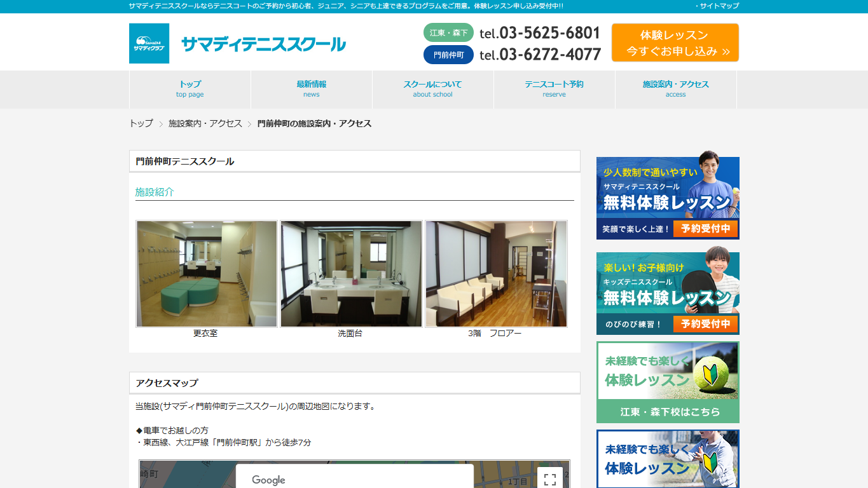Click the Google map search box
Screen dimensions: 868x488
(355, 477)
